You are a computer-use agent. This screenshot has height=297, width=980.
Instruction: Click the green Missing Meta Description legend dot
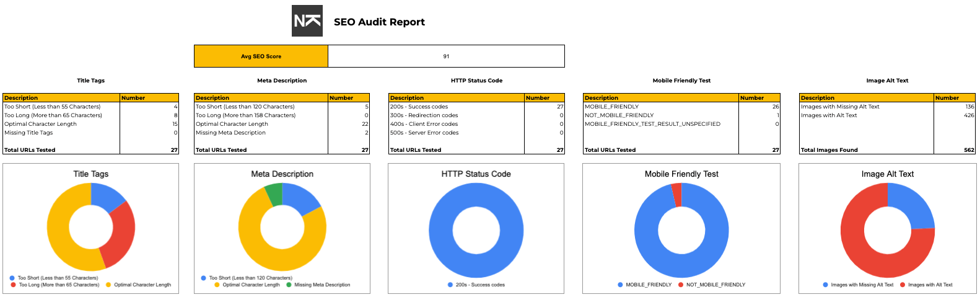tap(289, 285)
